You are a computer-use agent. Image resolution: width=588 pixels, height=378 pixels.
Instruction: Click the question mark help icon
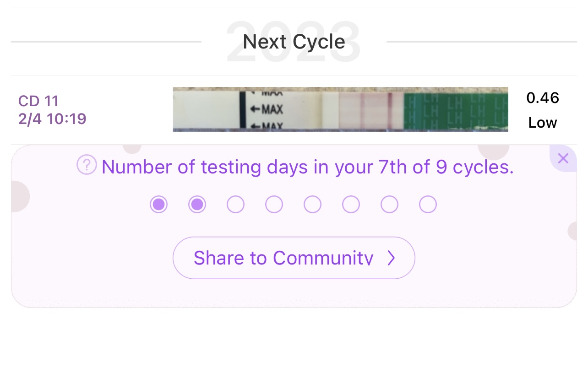point(87,165)
